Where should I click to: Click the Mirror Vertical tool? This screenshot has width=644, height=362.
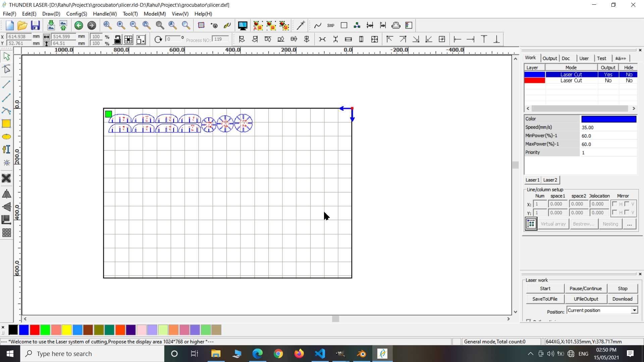tap(6, 207)
